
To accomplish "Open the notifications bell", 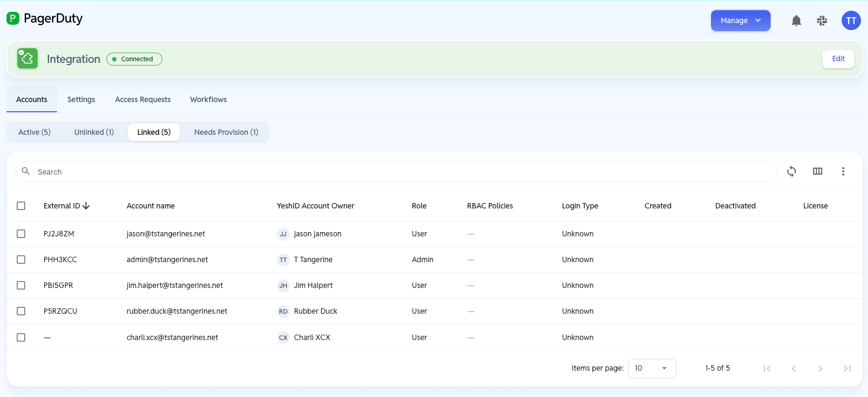I will pos(796,20).
